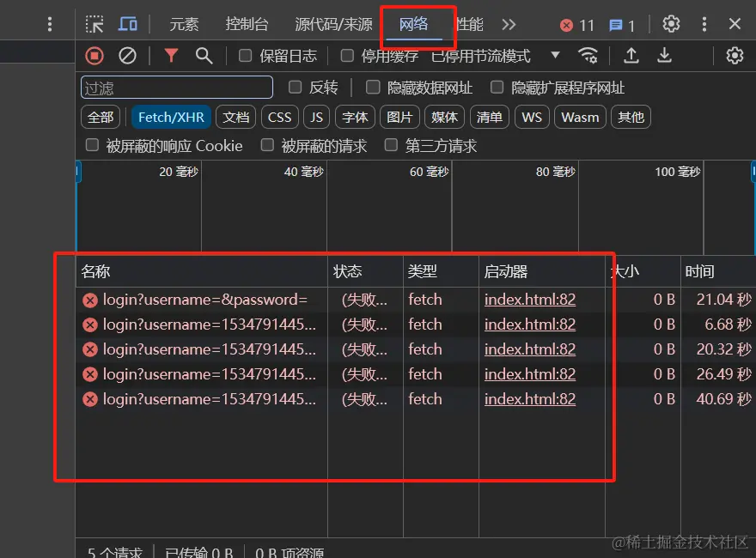This screenshot has width=756, height=558.
Task: Toggle the 反转 checkbox
Action: (295, 88)
